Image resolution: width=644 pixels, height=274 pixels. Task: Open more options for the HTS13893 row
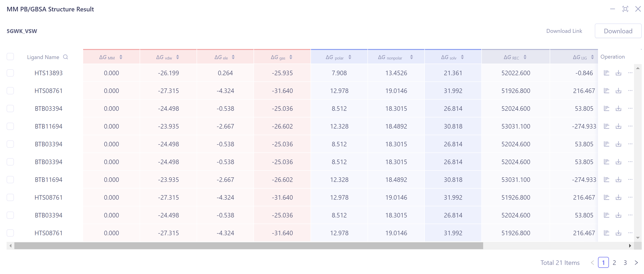(x=630, y=73)
